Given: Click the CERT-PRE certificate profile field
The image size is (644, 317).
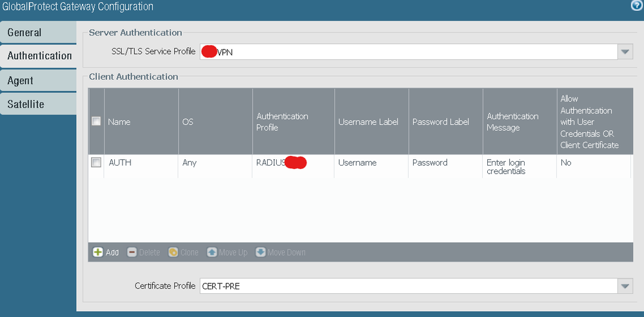Looking at the screenshot, I should click(407, 285).
